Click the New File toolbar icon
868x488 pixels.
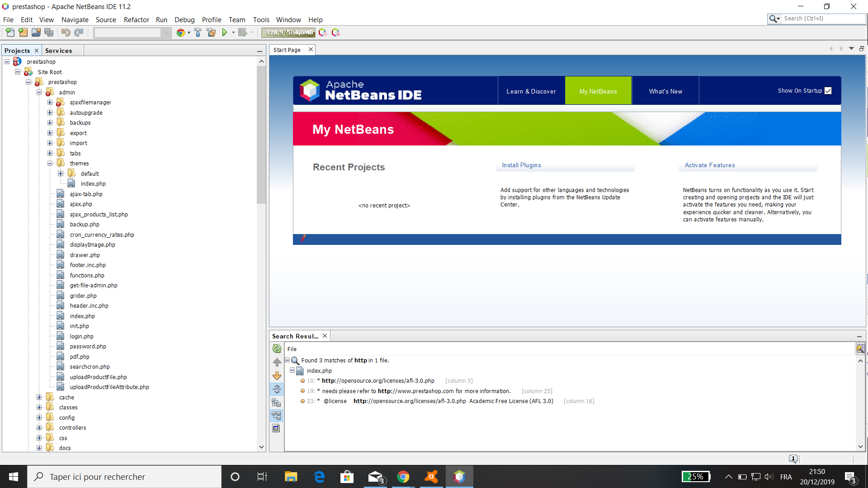click(x=10, y=33)
